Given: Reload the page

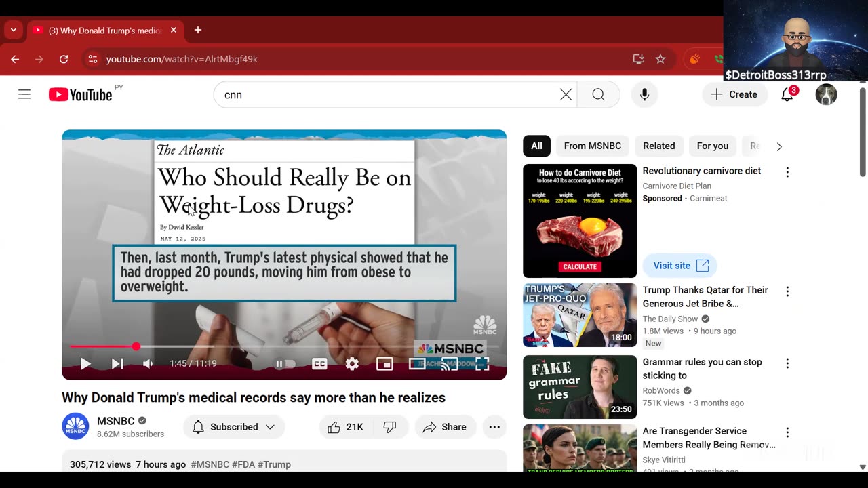Looking at the screenshot, I should 64,59.
